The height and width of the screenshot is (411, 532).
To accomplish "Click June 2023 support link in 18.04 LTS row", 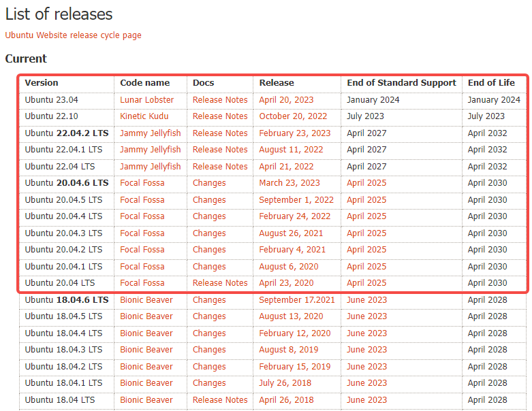I will (366, 400).
